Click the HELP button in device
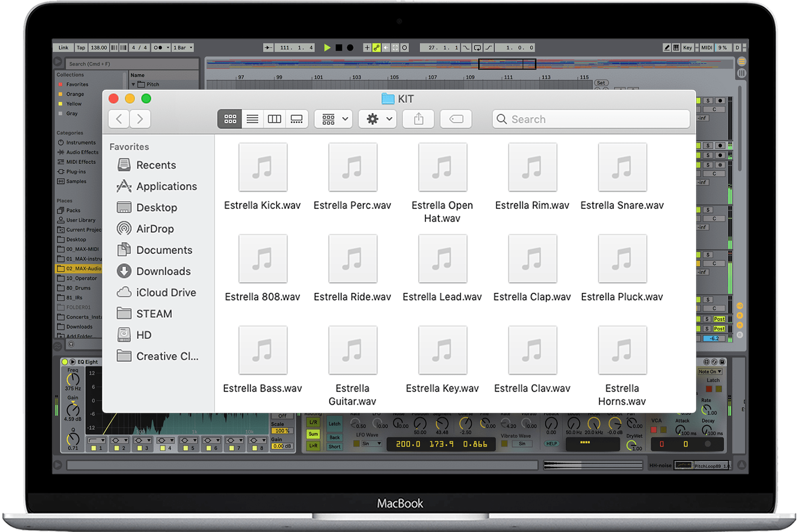This screenshot has height=532, width=799. pos(551,444)
